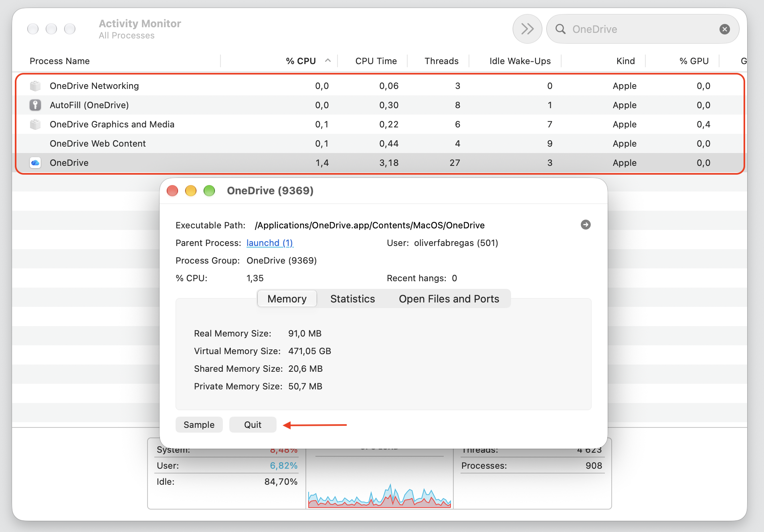The image size is (764, 532).
Task: Click the AutoFill (OneDrive) key icon
Action: (35, 105)
